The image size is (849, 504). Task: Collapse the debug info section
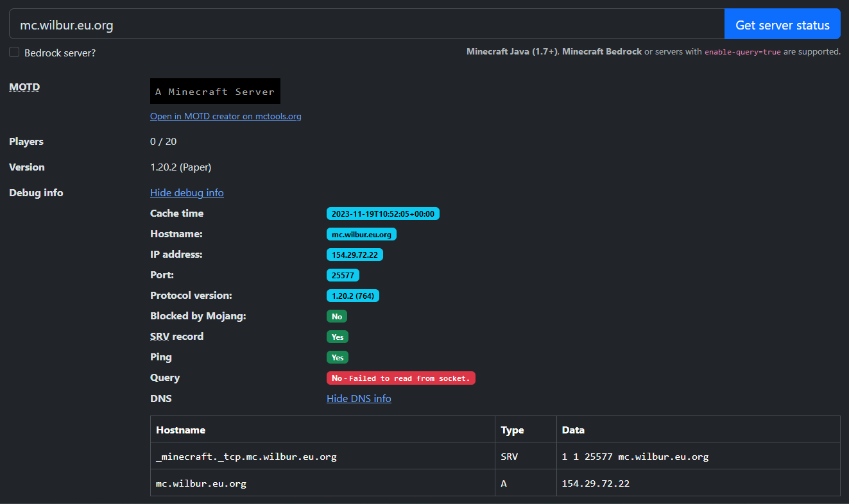(x=187, y=192)
